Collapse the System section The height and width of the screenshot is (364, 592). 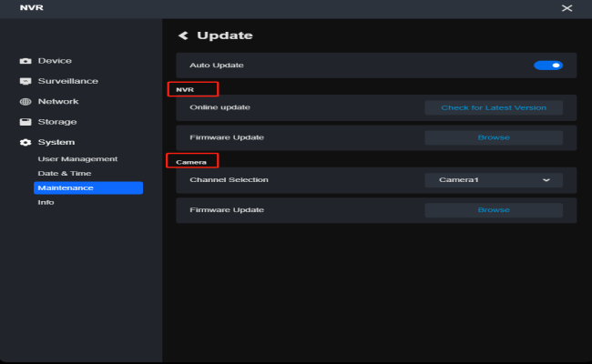pos(56,142)
